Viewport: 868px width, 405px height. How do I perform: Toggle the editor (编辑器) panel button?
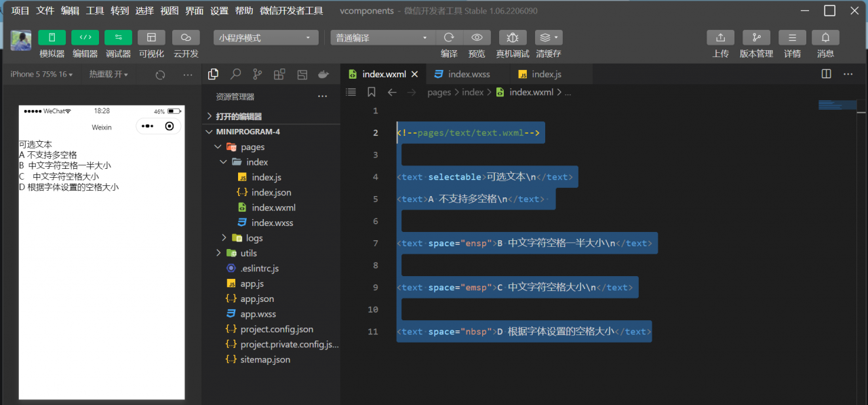pos(85,38)
